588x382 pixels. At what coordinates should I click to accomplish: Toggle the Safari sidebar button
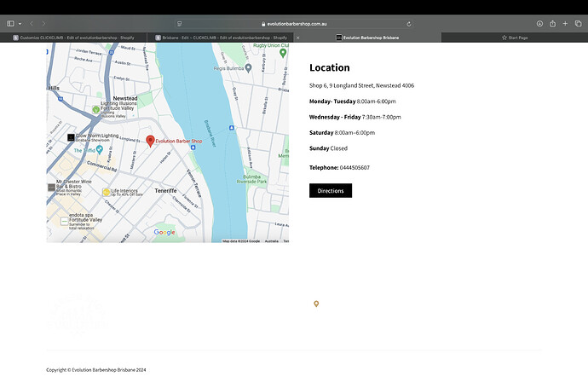(10, 24)
